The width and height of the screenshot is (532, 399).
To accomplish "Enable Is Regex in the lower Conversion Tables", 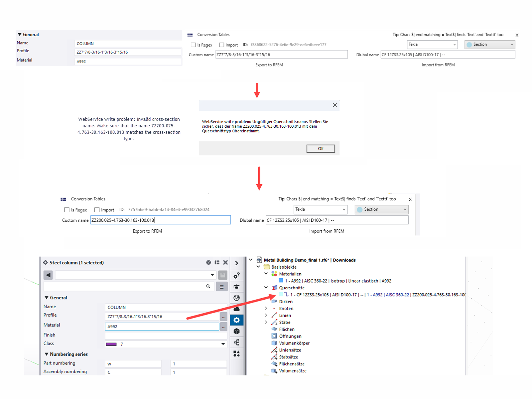I will pyautogui.click(x=67, y=210).
